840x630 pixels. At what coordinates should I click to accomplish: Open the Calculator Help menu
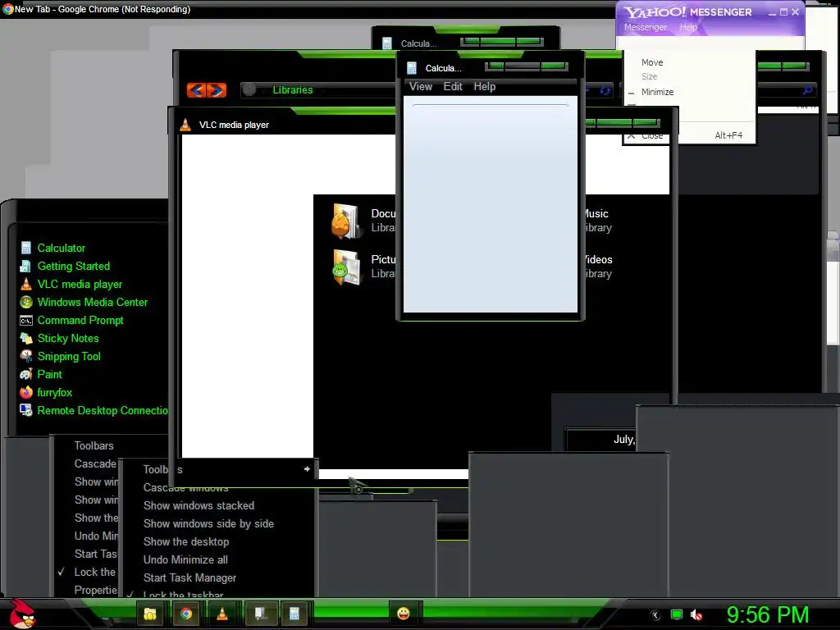pyautogui.click(x=484, y=87)
